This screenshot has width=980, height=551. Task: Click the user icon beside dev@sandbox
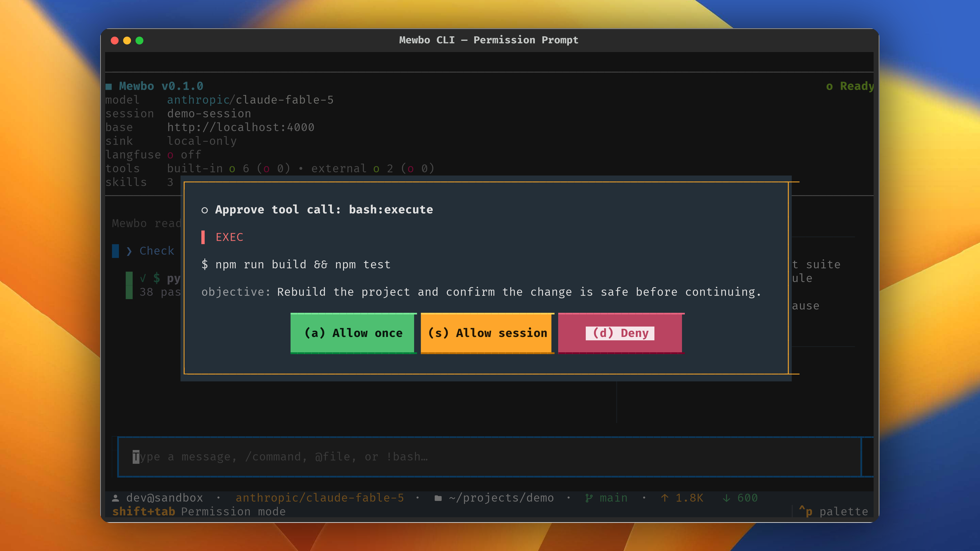[x=116, y=498]
